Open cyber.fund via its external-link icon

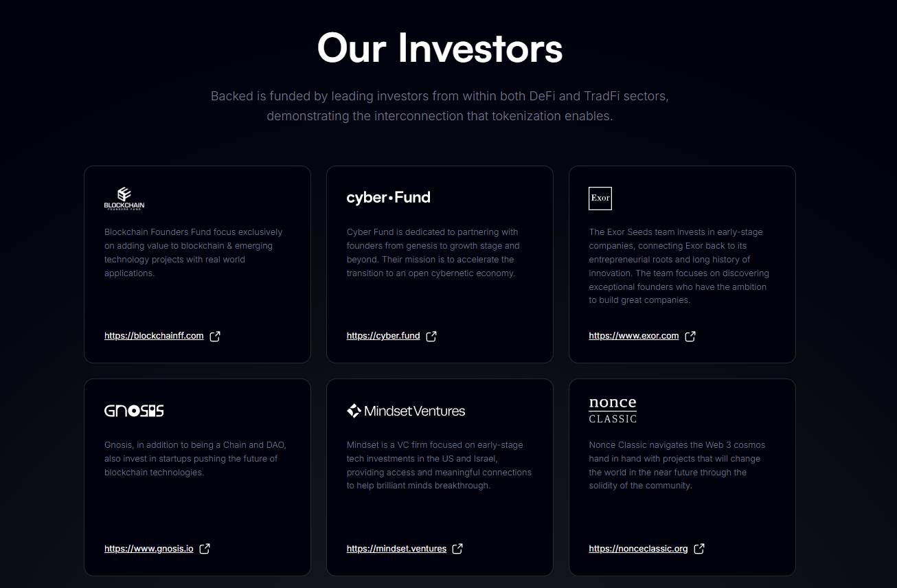[x=431, y=336]
